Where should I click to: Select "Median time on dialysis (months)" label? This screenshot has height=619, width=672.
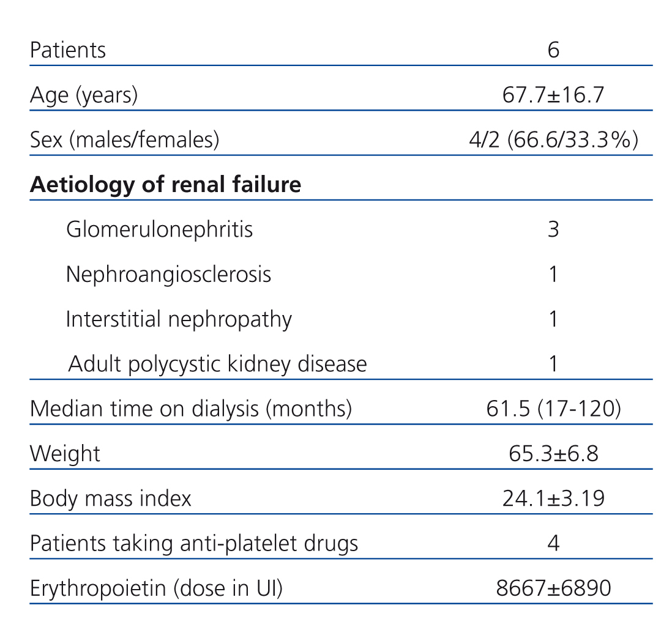[x=191, y=409]
